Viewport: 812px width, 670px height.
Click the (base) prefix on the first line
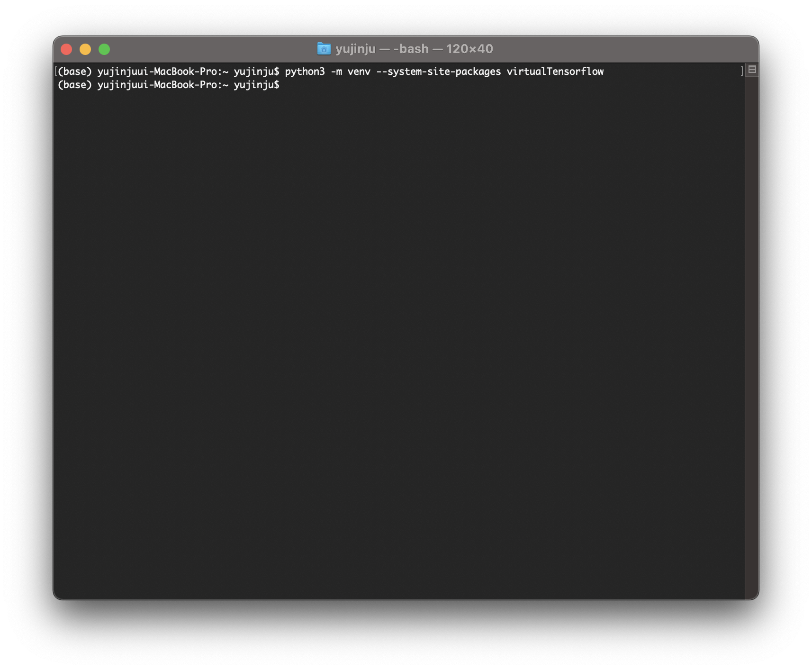pyautogui.click(x=74, y=72)
